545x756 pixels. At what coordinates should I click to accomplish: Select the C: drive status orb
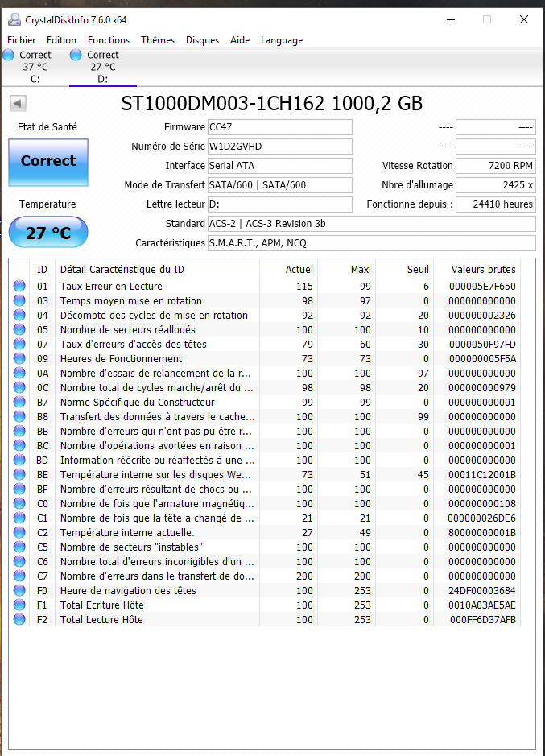click(x=8, y=55)
